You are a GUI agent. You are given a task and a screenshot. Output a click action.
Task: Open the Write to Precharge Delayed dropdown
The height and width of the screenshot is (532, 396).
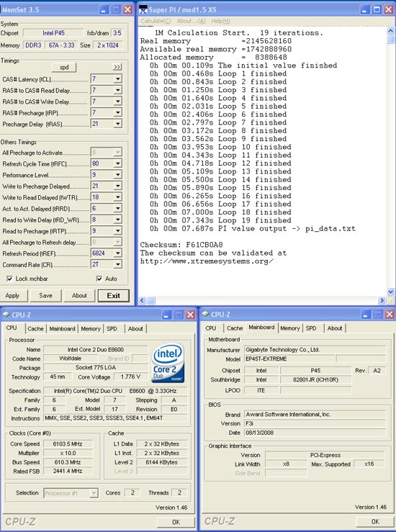click(x=118, y=186)
